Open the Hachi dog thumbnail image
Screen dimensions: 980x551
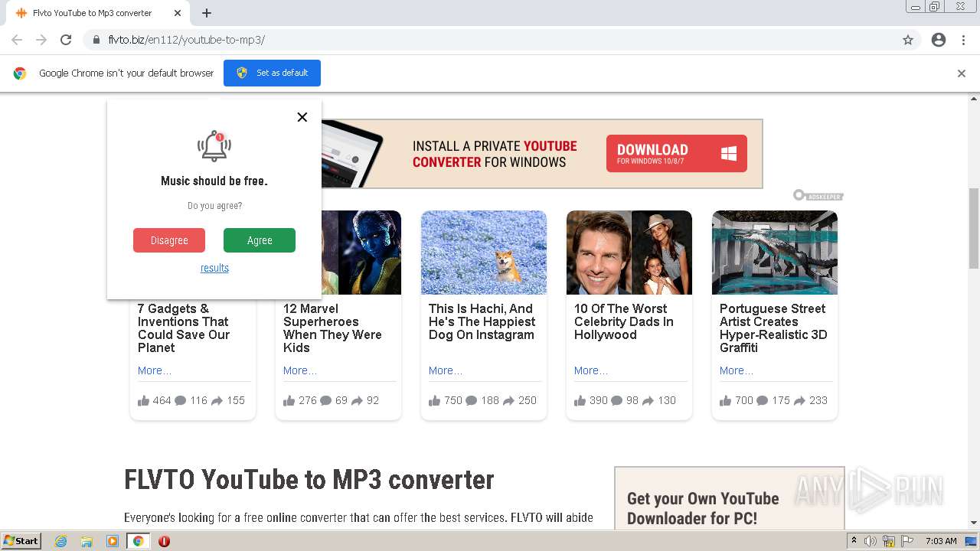click(484, 253)
